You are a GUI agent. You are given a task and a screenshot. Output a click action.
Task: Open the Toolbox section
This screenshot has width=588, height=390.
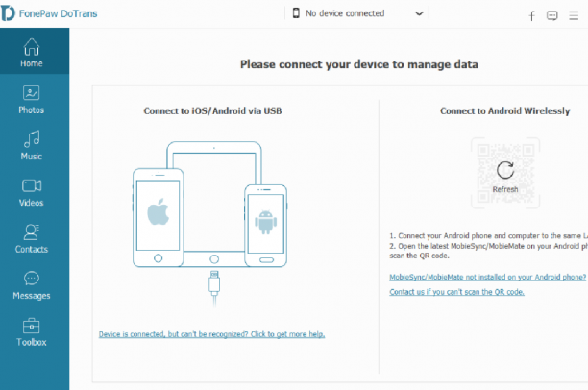(x=32, y=332)
